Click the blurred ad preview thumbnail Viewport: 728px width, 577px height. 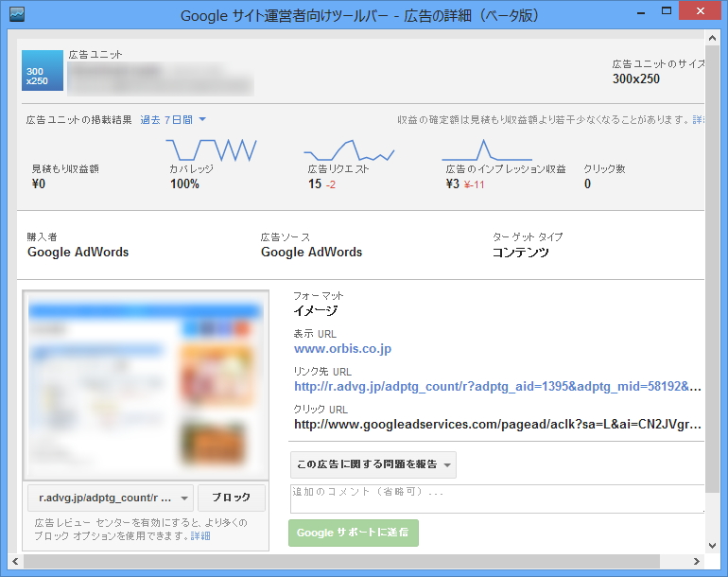146,385
